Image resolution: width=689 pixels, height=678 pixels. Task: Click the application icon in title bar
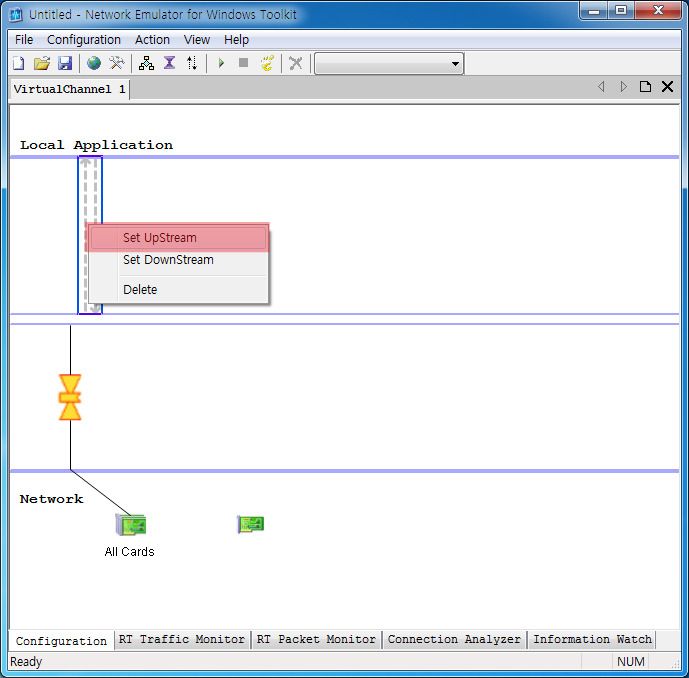(x=16, y=15)
